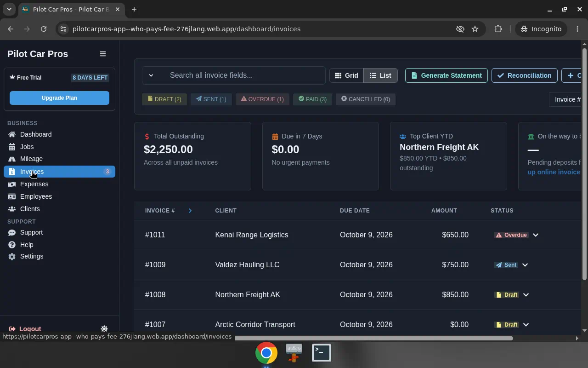
Task: Open search field filter dropdown chevron
Action: (x=151, y=75)
